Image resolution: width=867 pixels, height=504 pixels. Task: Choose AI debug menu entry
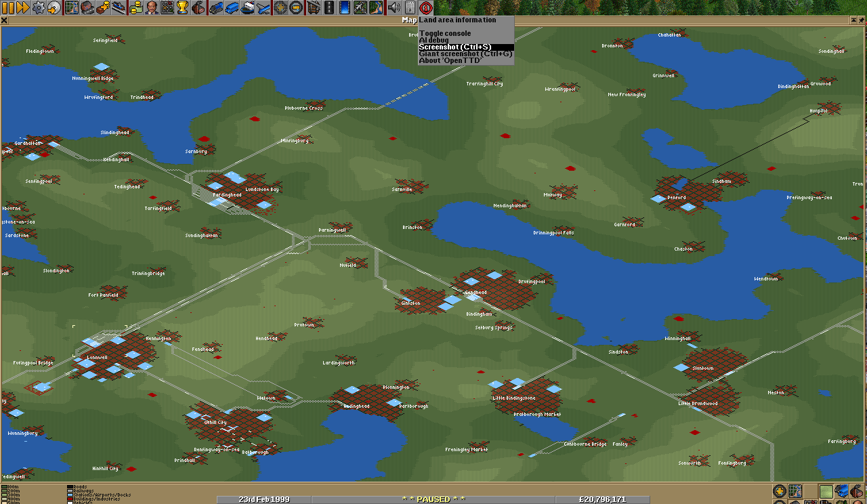[466, 40]
